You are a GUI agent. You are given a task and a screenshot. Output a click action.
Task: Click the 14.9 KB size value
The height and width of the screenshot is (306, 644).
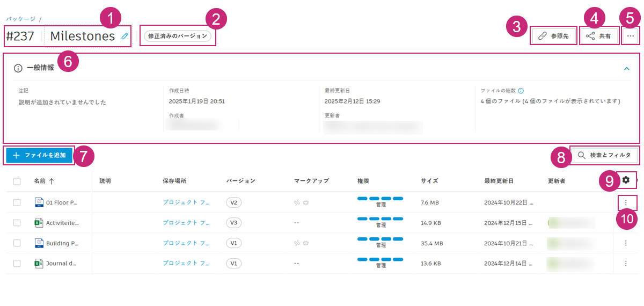tap(431, 223)
